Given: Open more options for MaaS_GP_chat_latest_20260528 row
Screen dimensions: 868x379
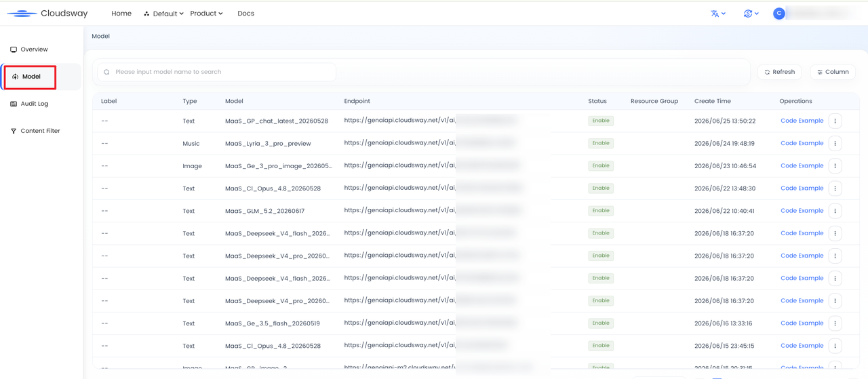Looking at the screenshot, I should click(835, 121).
